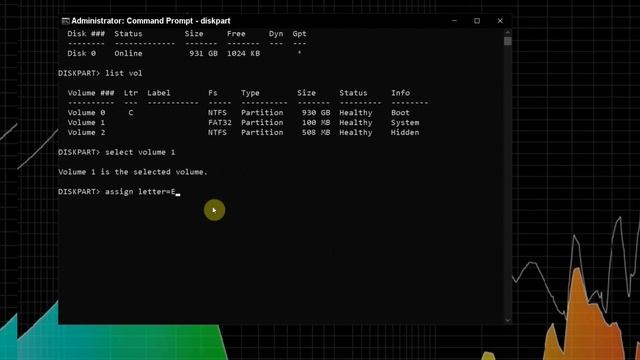Click the 'Disk 0' row entry
The image size is (640, 360).
(x=82, y=53)
